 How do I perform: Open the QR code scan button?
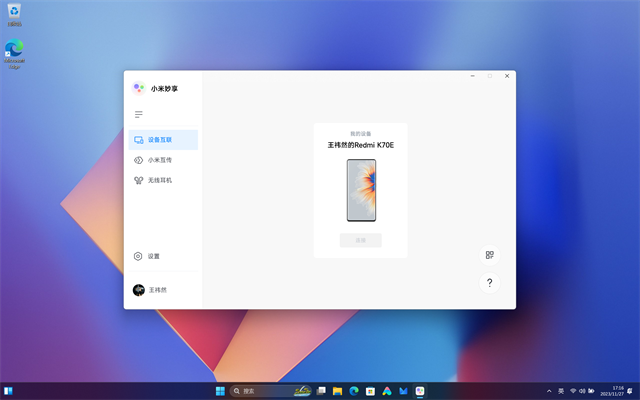pos(489,255)
